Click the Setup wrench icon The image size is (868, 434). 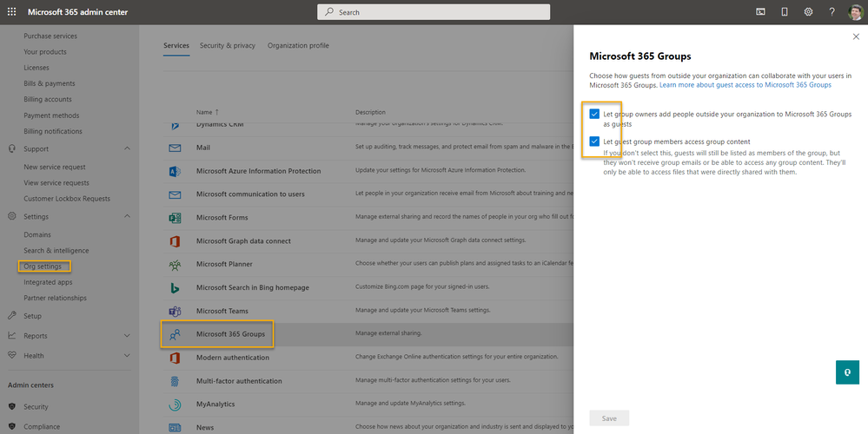coord(11,316)
